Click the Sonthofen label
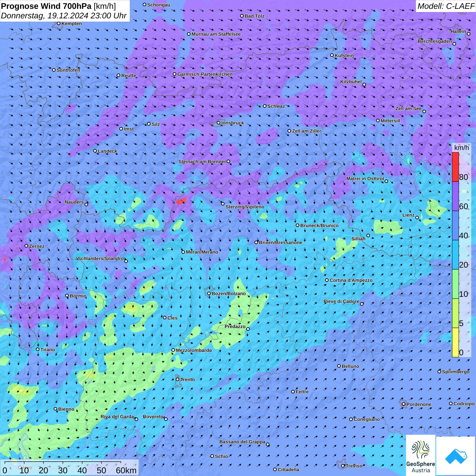The width and height of the screenshot is (476, 476). coord(68,70)
